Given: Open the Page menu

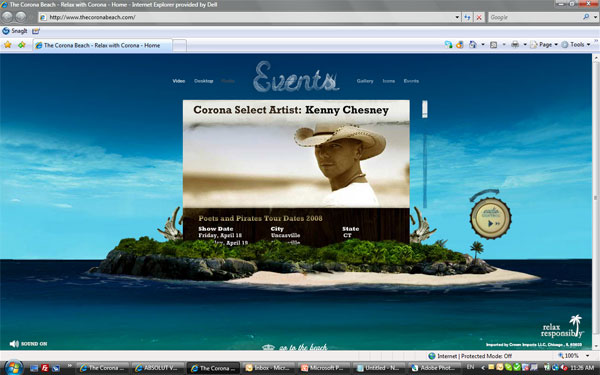Looking at the screenshot, I should tap(543, 45).
